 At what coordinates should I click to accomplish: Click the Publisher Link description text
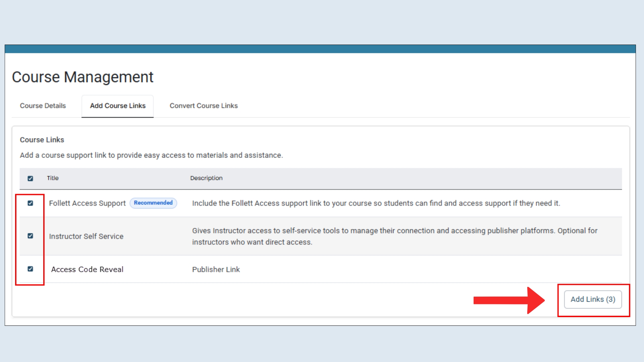pyautogui.click(x=216, y=269)
